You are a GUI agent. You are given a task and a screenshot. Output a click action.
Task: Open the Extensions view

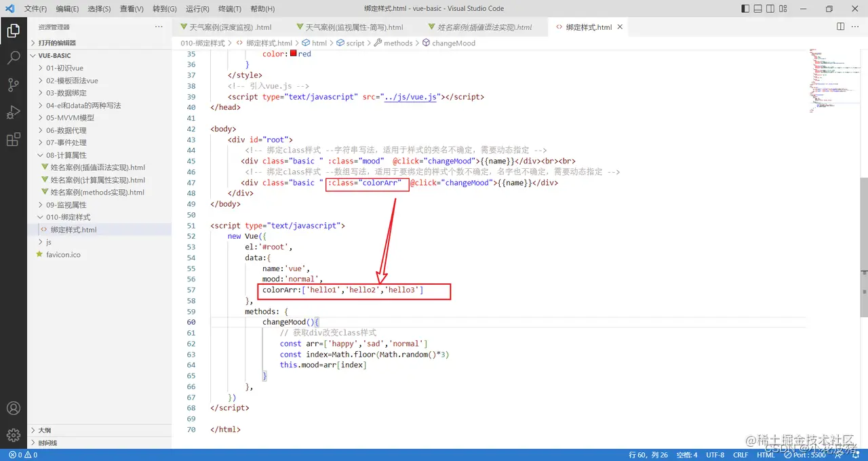pos(13,140)
